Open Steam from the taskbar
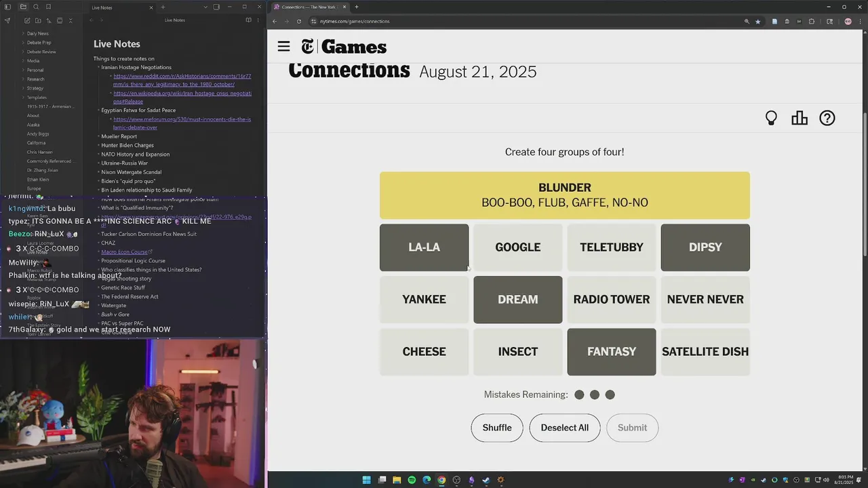868x488 pixels. click(486, 480)
